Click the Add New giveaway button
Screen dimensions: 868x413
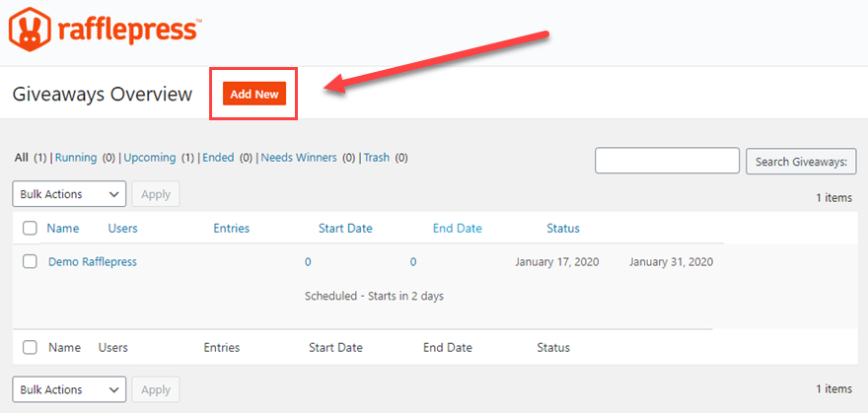tap(253, 95)
